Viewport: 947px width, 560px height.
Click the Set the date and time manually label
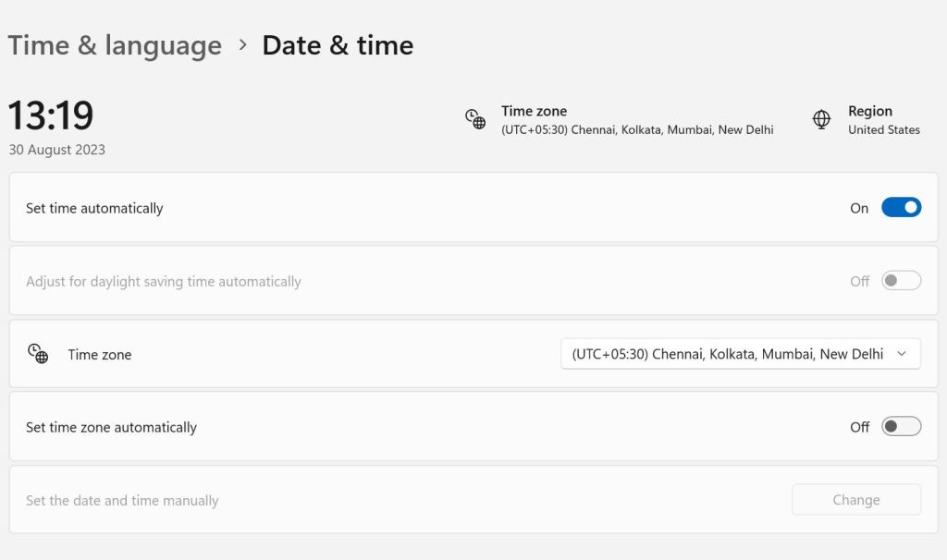point(122,501)
